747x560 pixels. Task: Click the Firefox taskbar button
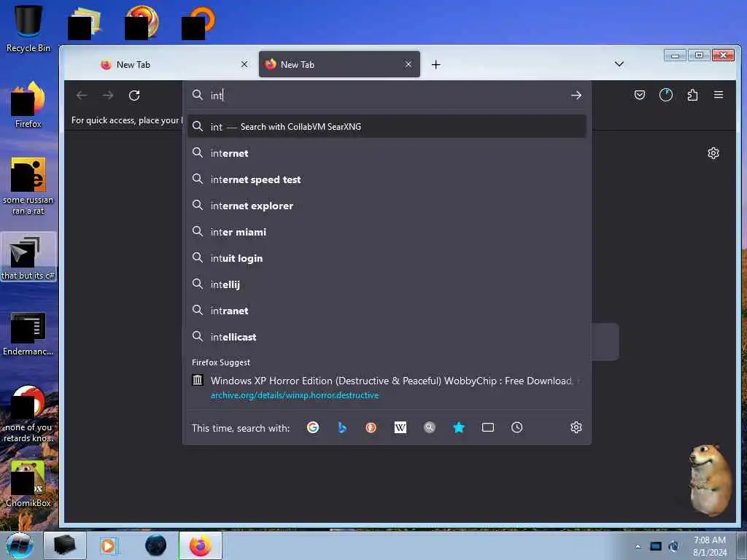pos(201,545)
